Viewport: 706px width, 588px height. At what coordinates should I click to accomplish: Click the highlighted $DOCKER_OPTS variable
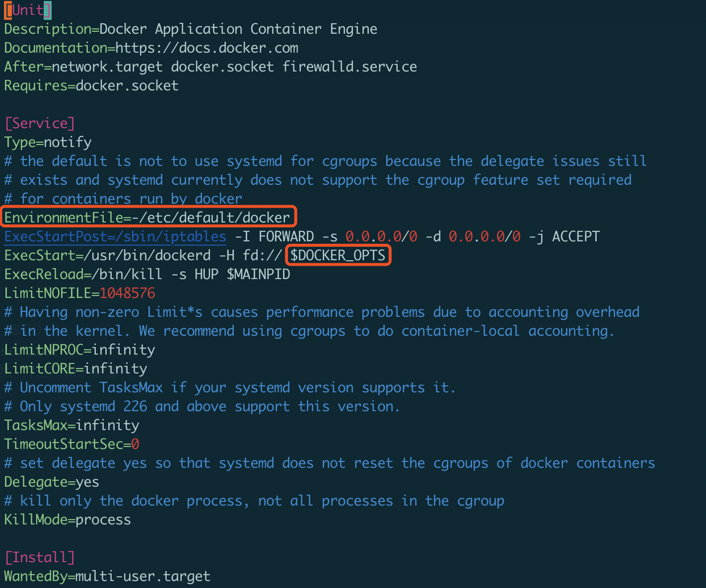click(338, 255)
